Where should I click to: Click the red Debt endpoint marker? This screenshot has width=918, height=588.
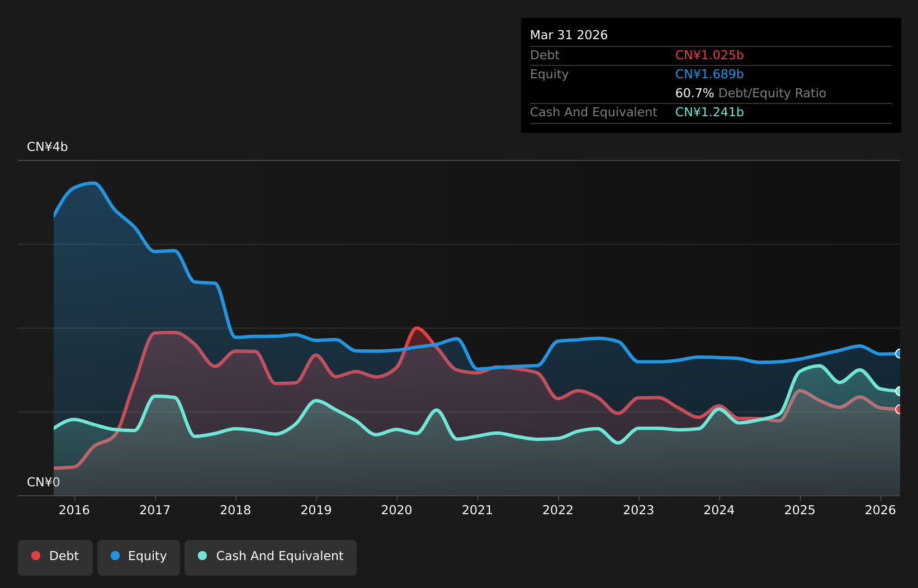tap(899, 409)
